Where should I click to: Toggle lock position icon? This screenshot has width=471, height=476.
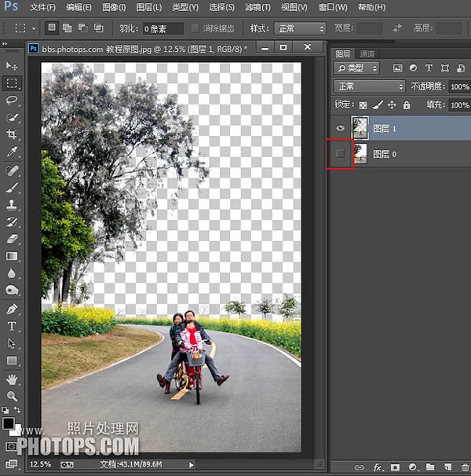point(392,105)
